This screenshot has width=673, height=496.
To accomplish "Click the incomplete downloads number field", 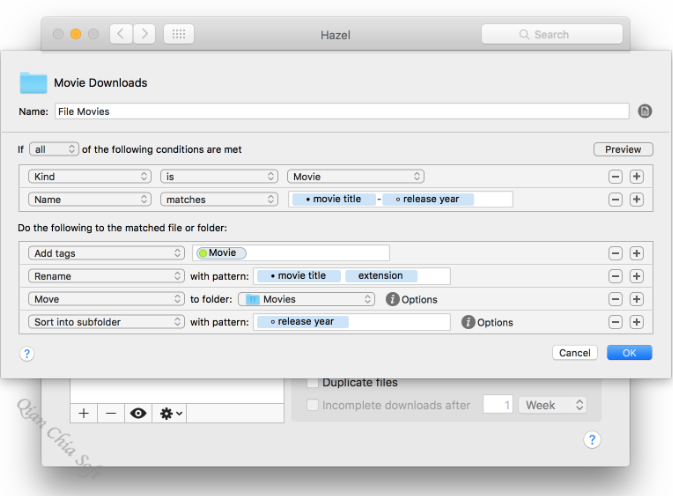I will click(x=498, y=405).
